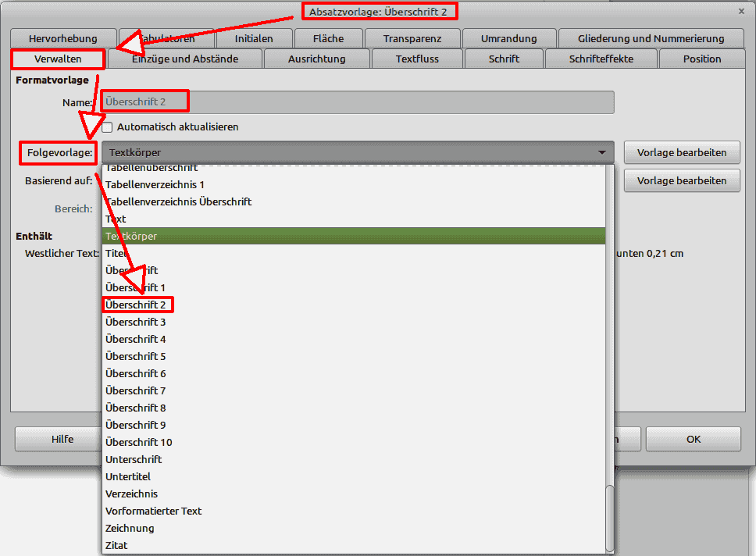Click the OK button

click(693, 439)
